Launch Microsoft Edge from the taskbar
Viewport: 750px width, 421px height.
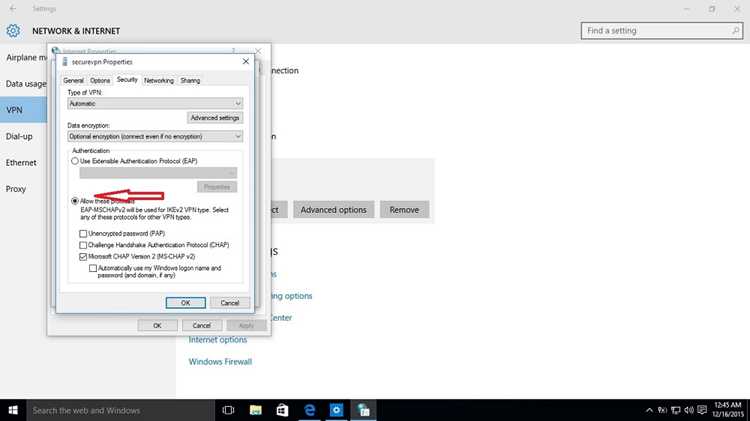[x=309, y=410]
